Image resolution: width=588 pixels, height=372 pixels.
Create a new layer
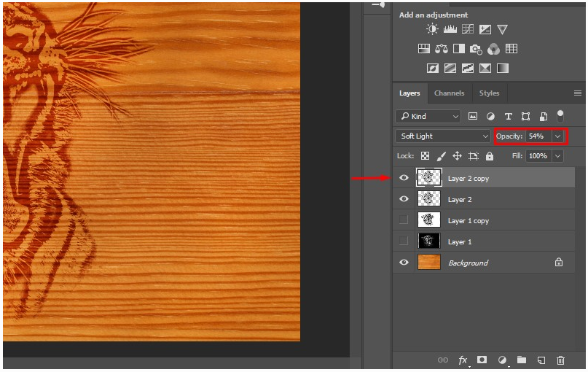(541, 360)
